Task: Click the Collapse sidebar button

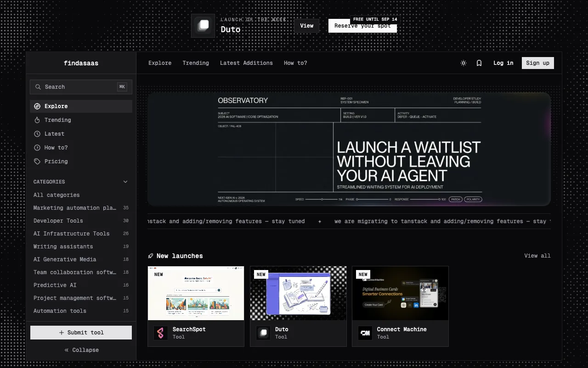Action: click(x=81, y=350)
